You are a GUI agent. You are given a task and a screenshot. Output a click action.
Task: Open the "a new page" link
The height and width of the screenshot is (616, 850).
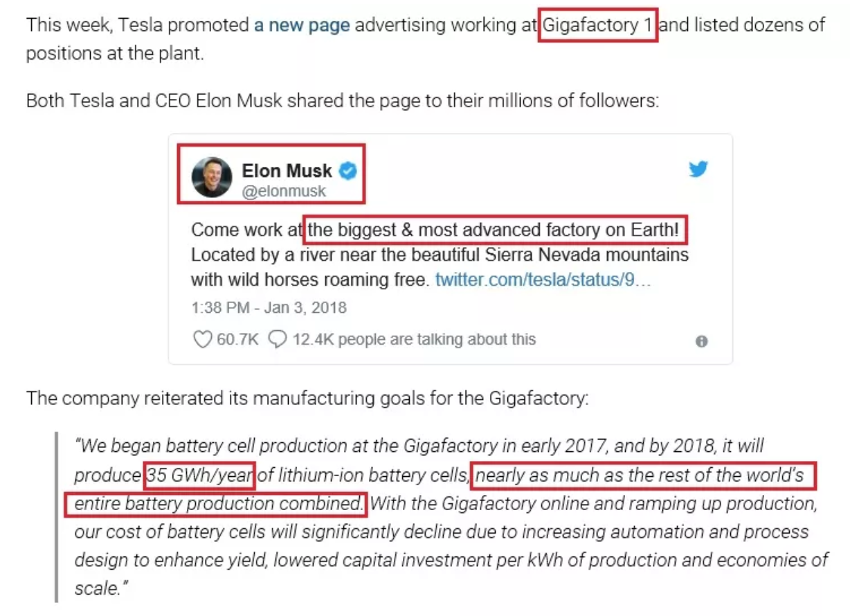302,26
